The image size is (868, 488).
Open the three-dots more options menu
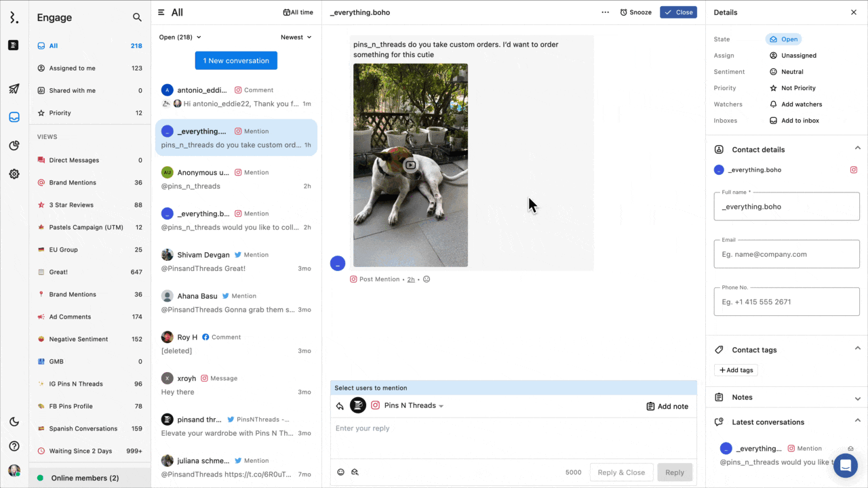tap(605, 12)
